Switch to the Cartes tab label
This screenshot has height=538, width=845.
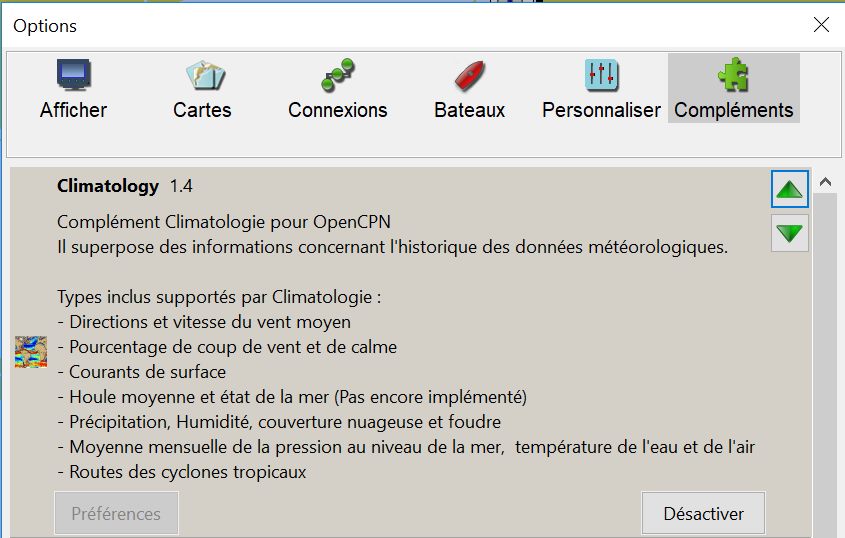[x=202, y=110]
